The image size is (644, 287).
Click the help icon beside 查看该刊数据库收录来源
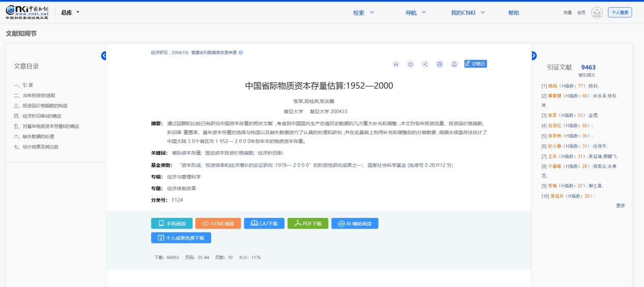pos(241,52)
